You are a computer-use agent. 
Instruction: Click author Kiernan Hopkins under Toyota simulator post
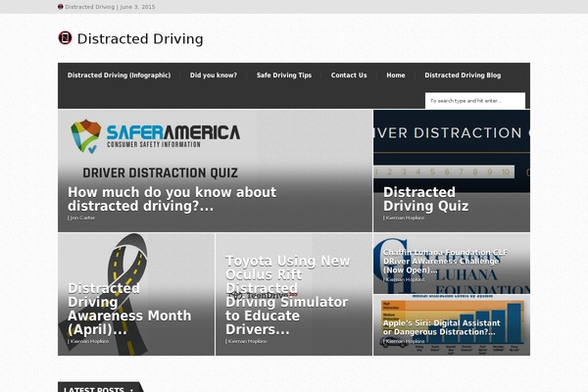(x=246, y=341)
